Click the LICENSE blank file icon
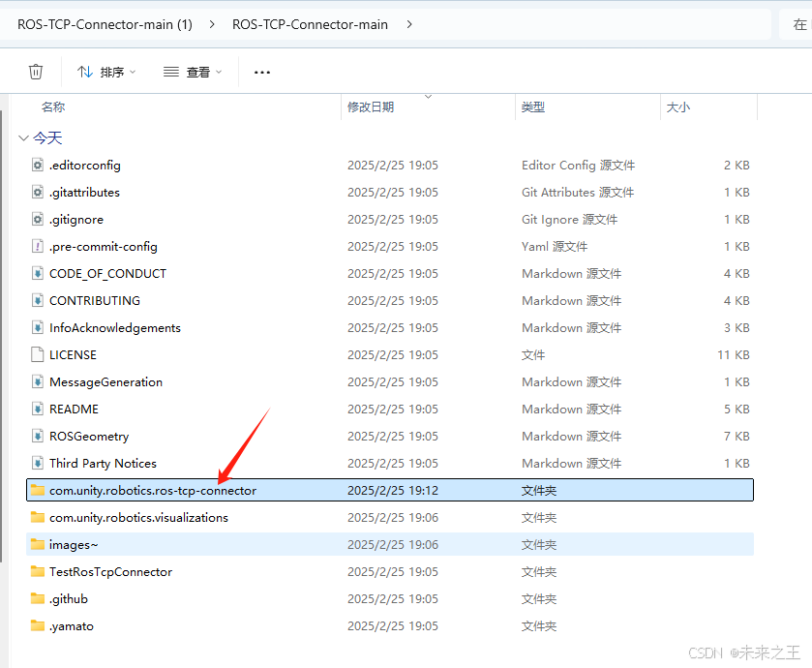 coord(38,354)
